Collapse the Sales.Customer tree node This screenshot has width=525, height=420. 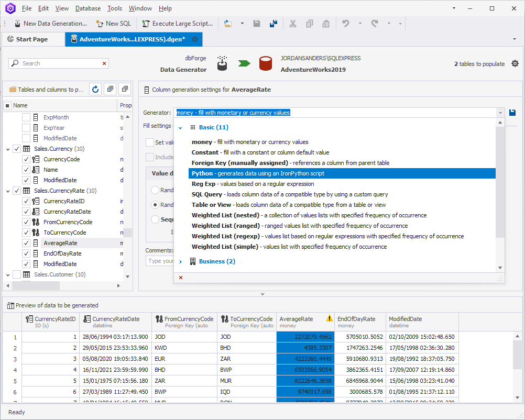point(8,275)
